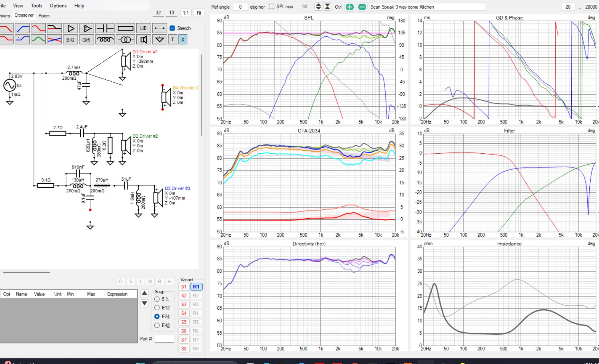Select the 2.7mH inductor in schematic
The height and width of the screenshot is (364, 599).
click(74, 73)
